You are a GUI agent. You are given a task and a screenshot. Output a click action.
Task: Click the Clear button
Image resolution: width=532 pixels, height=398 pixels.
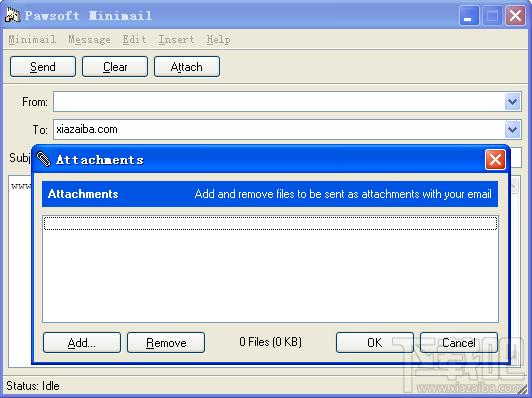(x=115, y=67)
